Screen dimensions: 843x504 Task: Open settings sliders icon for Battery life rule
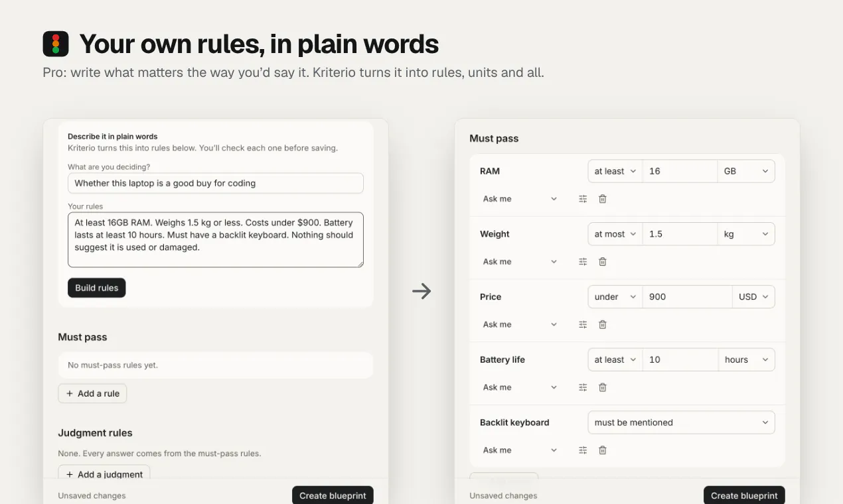pyautogui.click(x=583, y=387)
